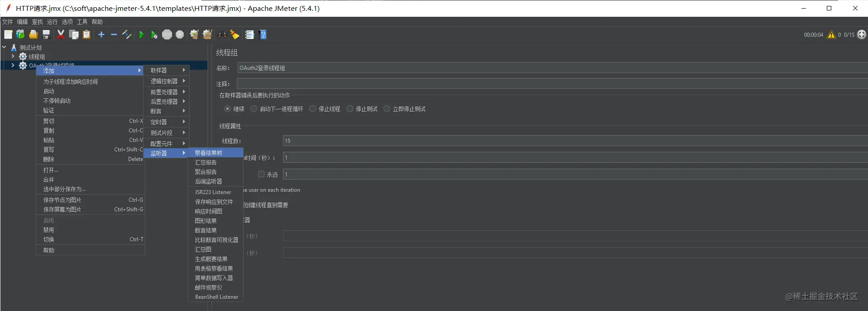Click 禁用 in context menu

point(90,230)
